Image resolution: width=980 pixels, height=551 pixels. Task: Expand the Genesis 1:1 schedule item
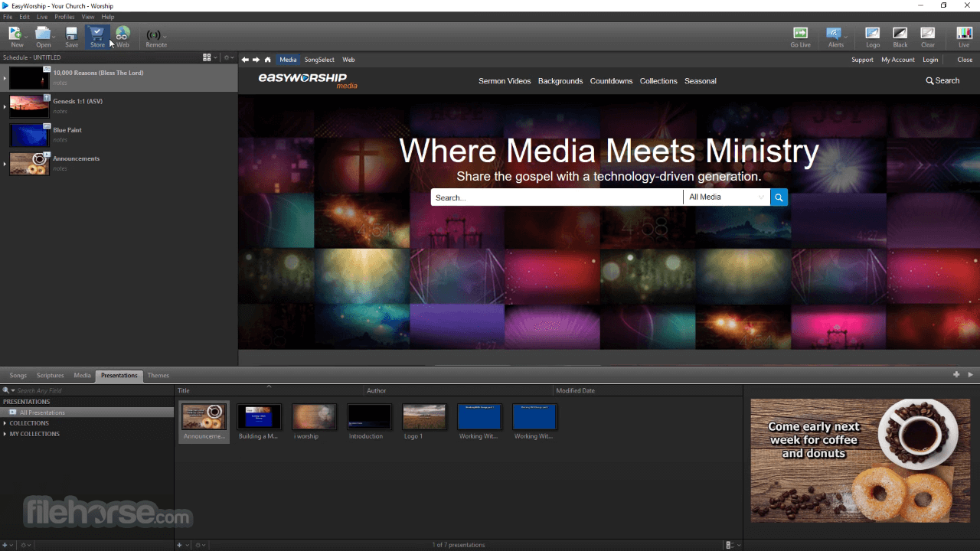(x=5, y=106)
